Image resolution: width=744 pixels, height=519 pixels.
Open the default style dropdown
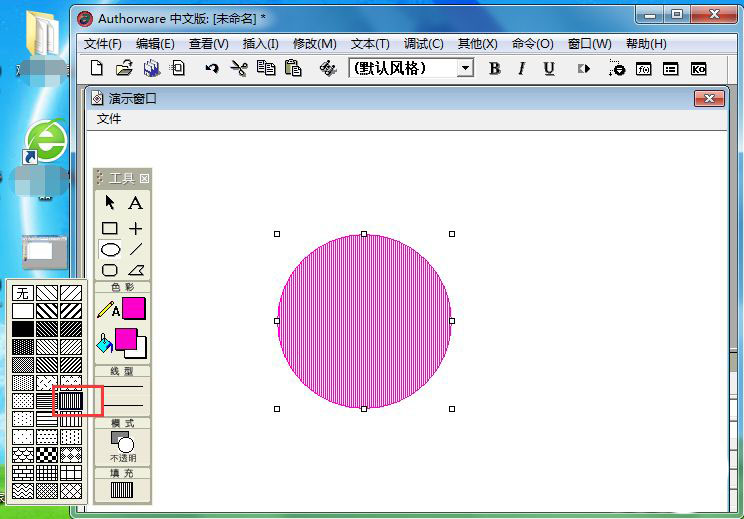[465, 68]
